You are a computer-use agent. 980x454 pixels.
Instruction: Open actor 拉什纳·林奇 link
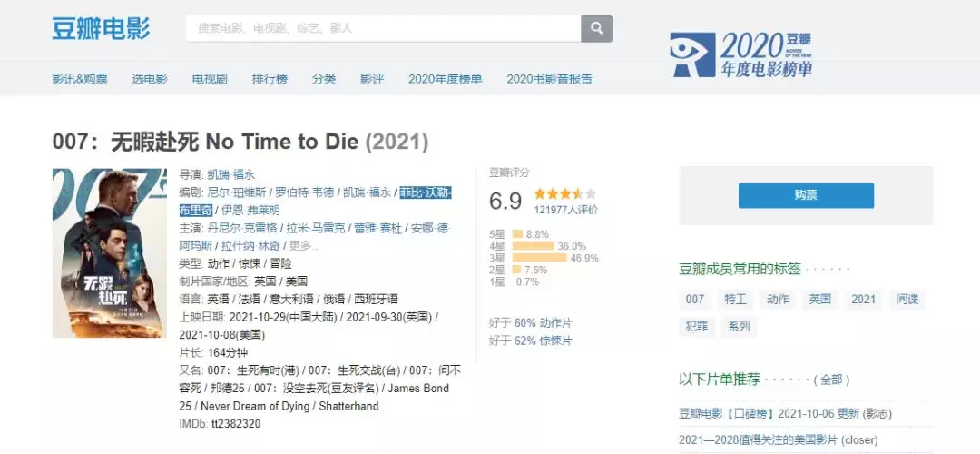(x=252, y=246)
